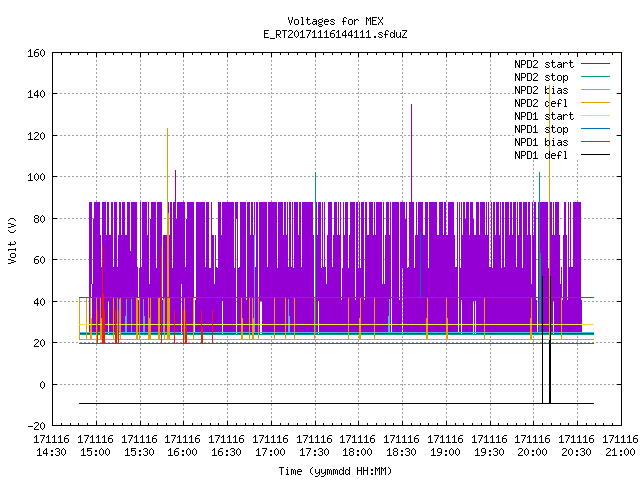Click the x-axis time label '15:30'
Image resolution: width=640 pixels, height=480 pixels.
(139, 453)
